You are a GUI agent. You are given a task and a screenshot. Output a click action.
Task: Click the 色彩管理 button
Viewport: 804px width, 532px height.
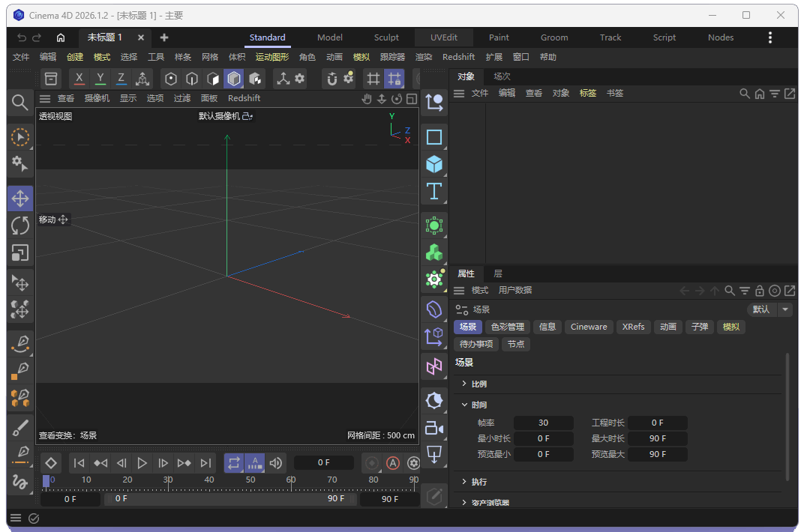(508, 327)
